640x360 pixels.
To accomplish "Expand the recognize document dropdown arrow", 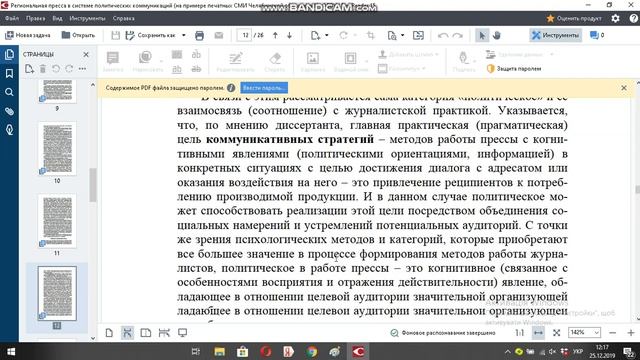I will pos(402,36).
